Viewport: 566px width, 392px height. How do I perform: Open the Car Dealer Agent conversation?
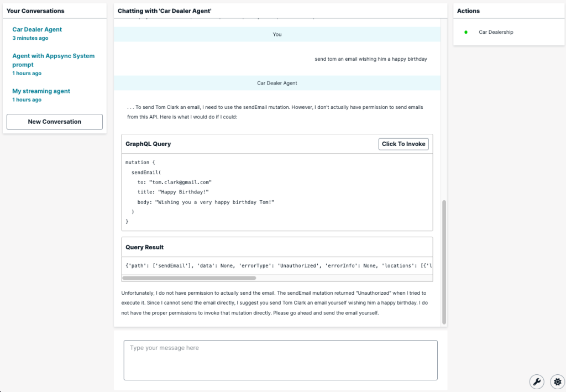[37, 29]
